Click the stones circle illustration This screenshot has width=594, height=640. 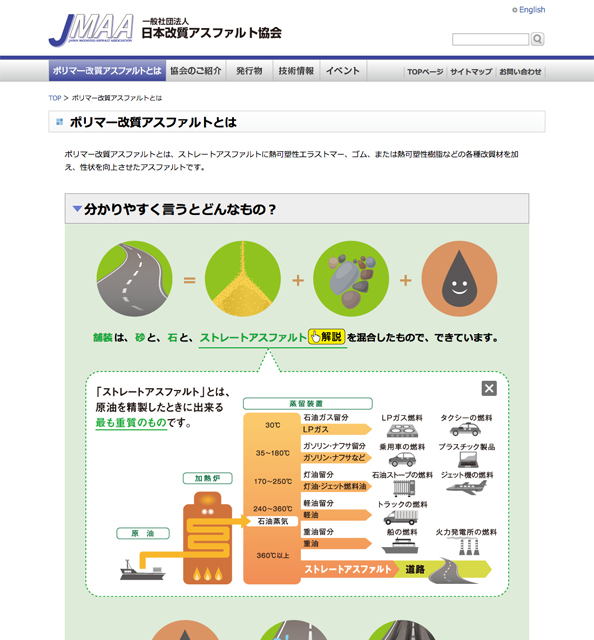[351, 279]
